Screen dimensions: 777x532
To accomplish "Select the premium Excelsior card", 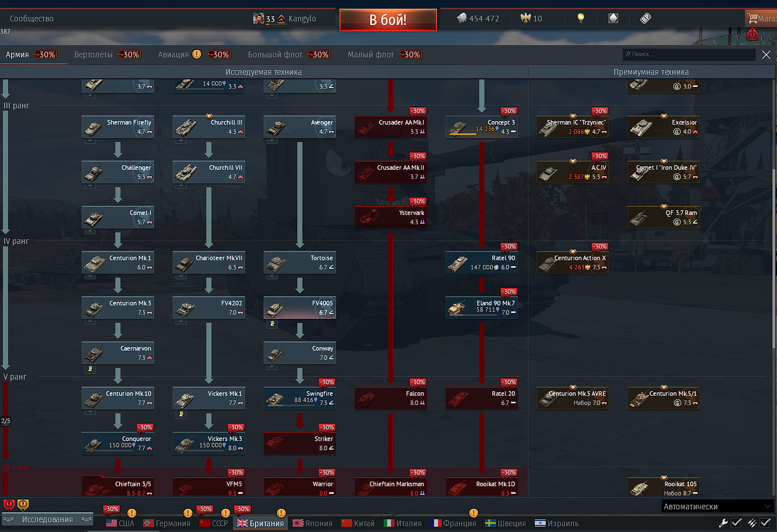I will pos(663,127).
